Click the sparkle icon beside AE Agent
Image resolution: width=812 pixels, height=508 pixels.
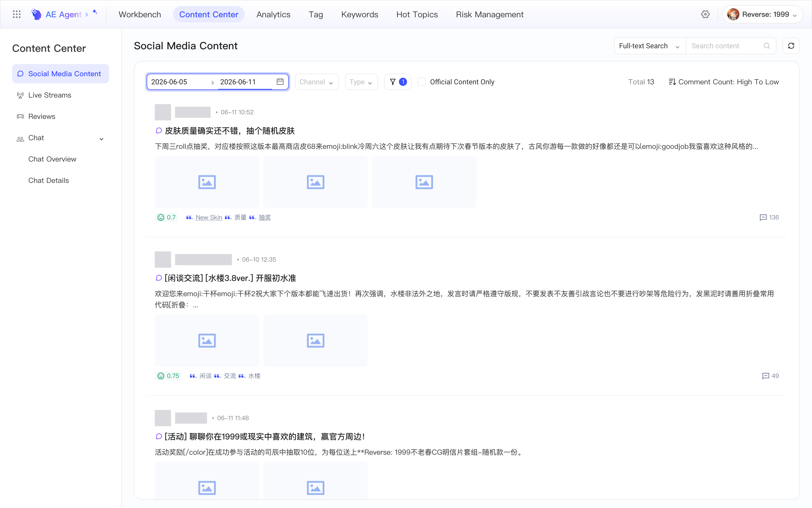coord(95,12)
